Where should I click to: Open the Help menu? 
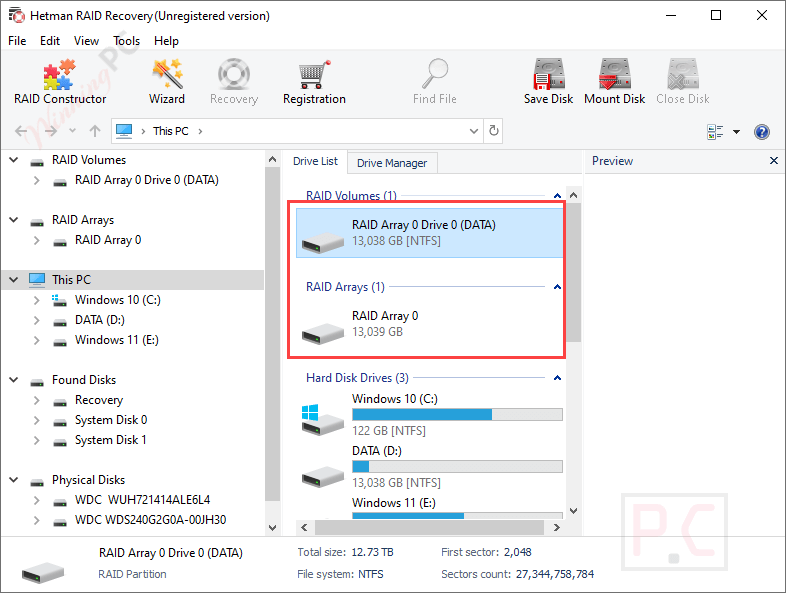click(166, 41)
